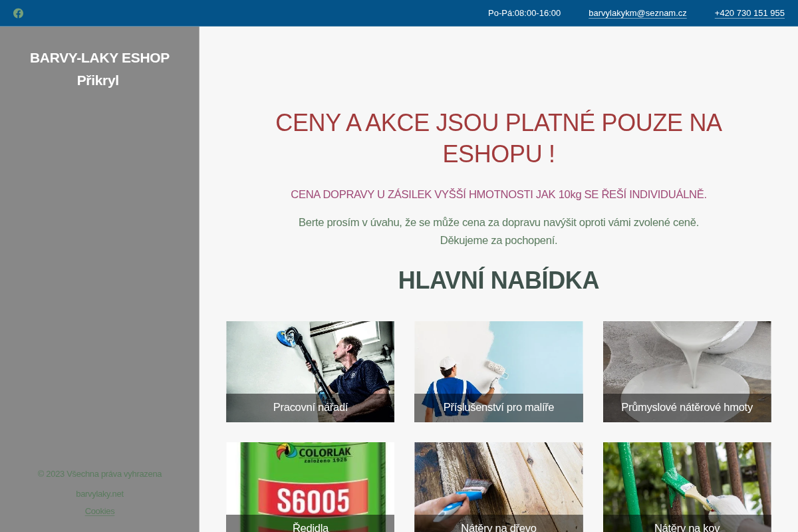Open the Cookies link in sidebar
The height and width of the screenshot is (532, 798).
(100, 511)
